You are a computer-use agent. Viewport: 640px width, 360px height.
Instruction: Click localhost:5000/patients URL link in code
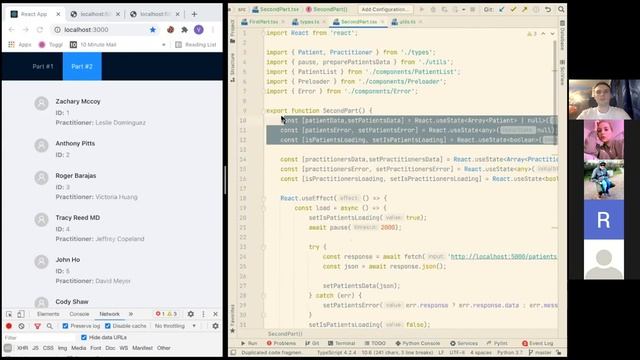tap(503, 257)
